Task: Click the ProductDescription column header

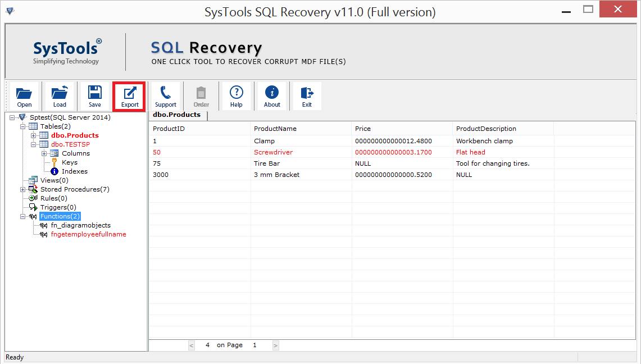Action: click(x=503, y=129)
